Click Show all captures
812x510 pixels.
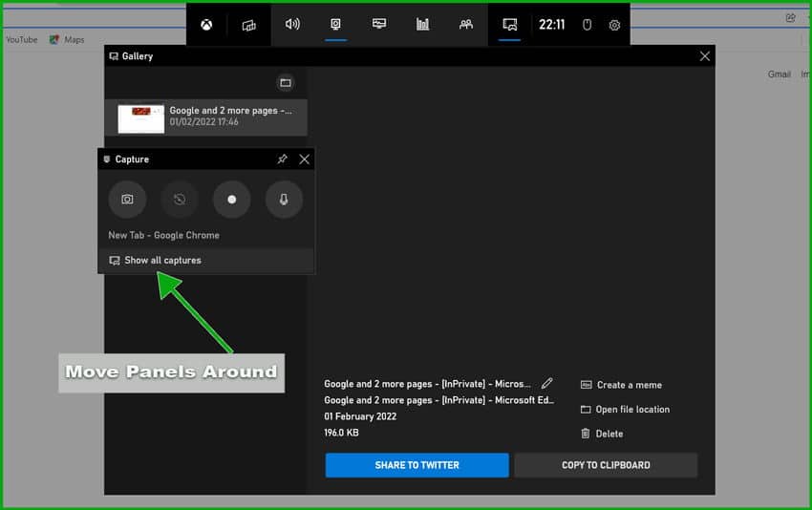click(162, 260)
